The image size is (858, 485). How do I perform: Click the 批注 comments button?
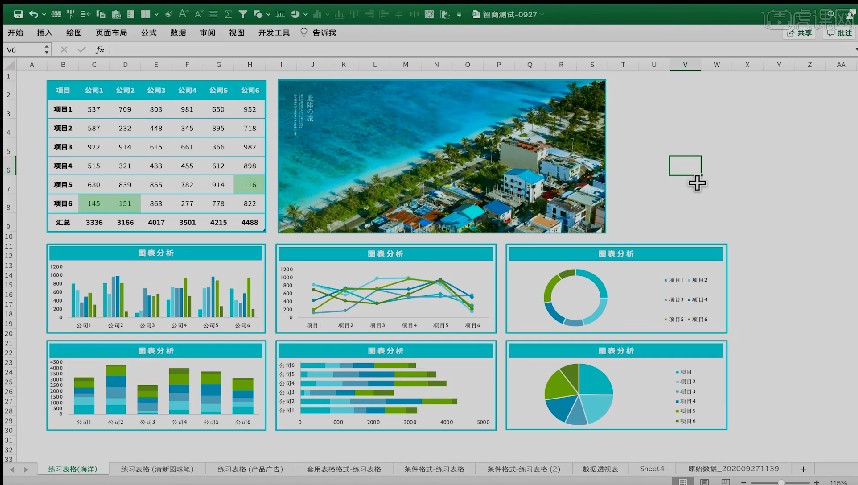tap(839, 33)
